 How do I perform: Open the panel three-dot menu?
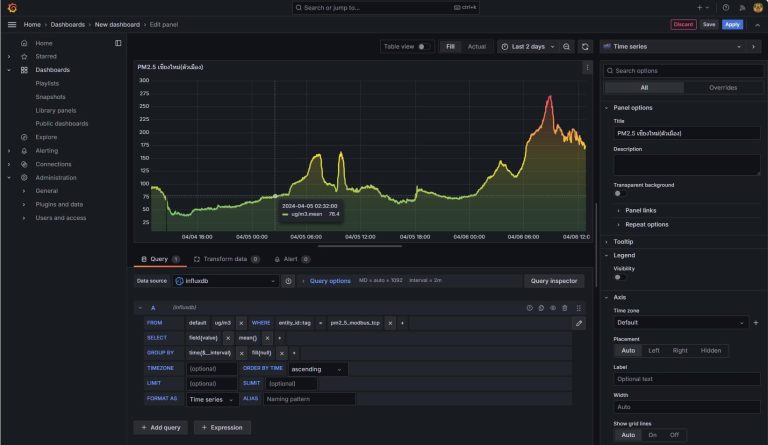(587, 67)
